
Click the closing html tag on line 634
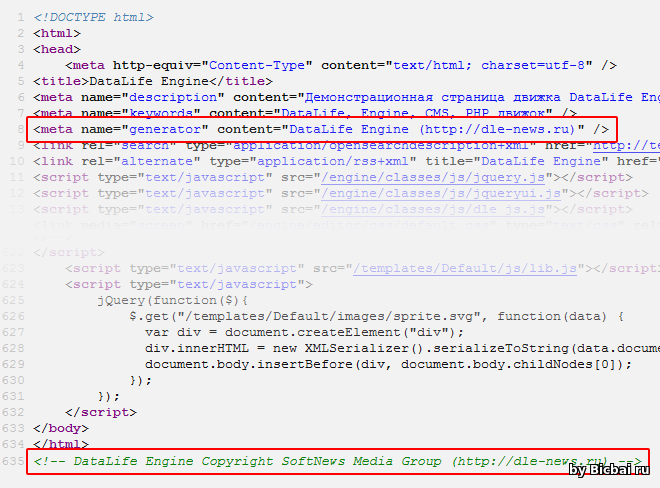[x=61, y=444]
